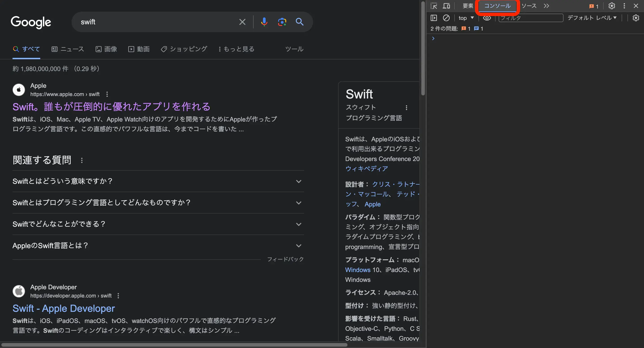Clear the console log

click(x=446, y=18)
